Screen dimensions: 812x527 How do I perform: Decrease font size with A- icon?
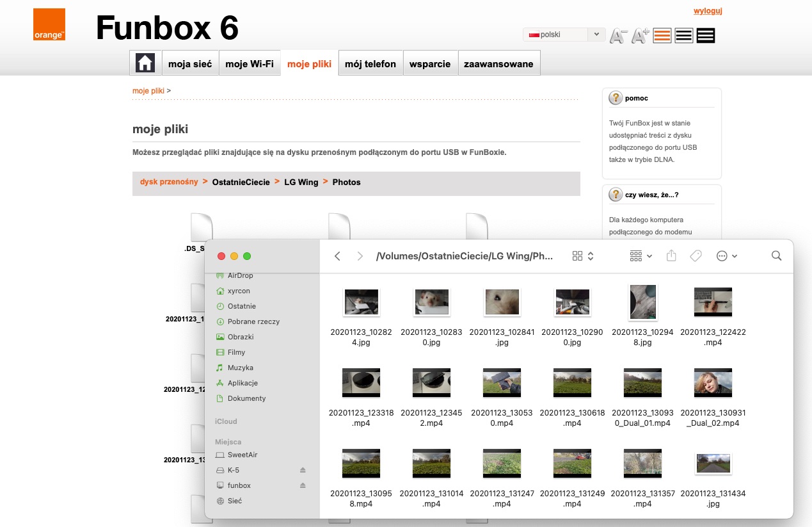[x=617, y=36]
